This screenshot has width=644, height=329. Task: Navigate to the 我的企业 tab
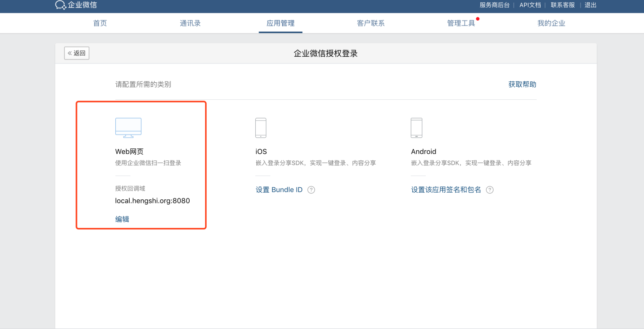[x=551, y=23]
